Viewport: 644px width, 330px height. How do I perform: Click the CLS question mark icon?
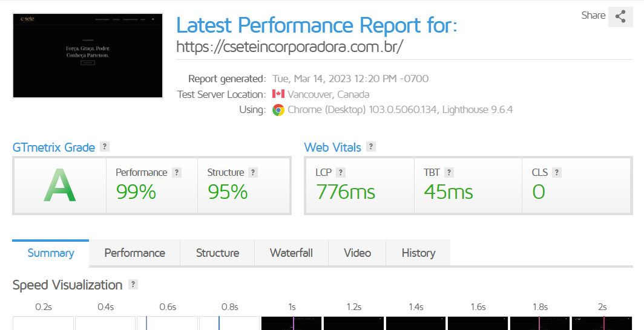coord(557,172)
